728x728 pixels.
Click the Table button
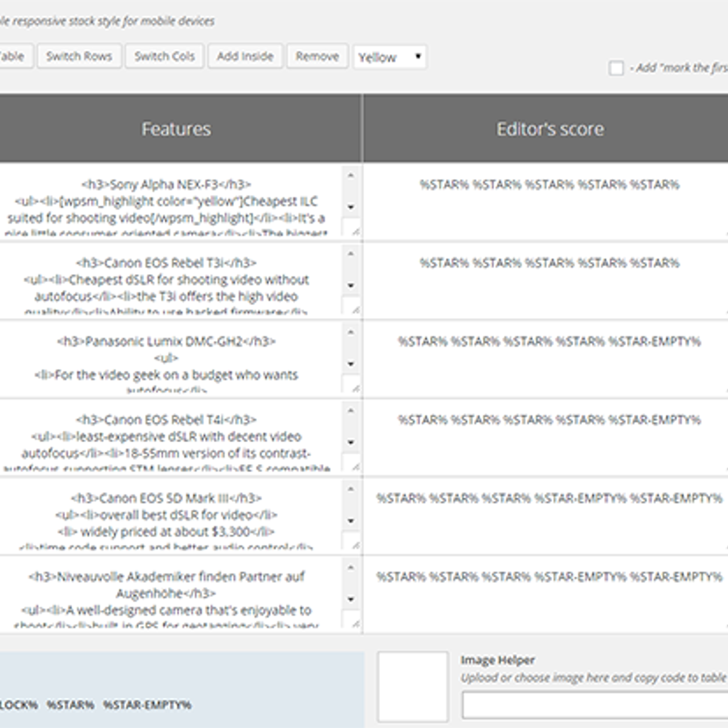point(15,56)
